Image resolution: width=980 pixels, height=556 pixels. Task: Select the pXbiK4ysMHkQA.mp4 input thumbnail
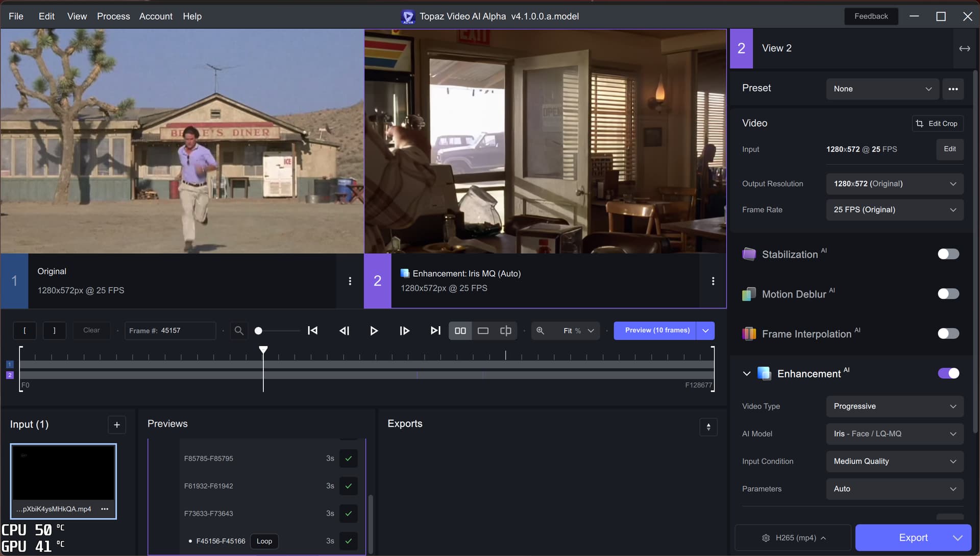[63, 473]
